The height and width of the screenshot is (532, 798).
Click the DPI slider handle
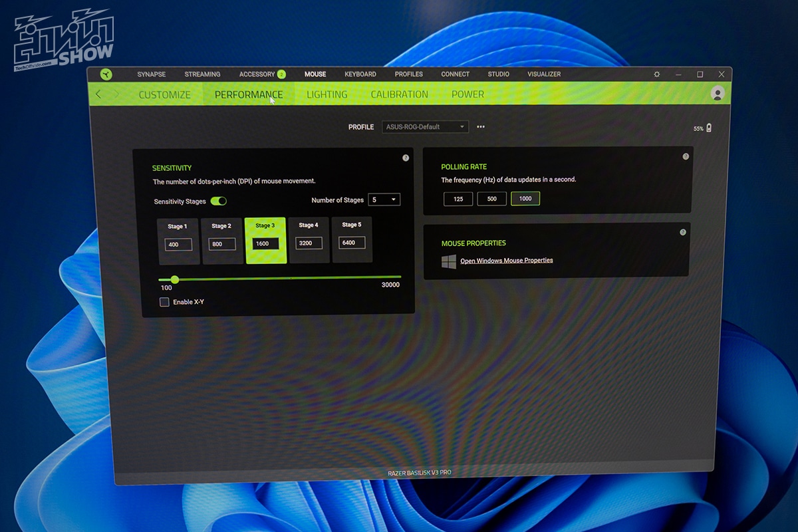pyautogui.click(x=175, y=280)
